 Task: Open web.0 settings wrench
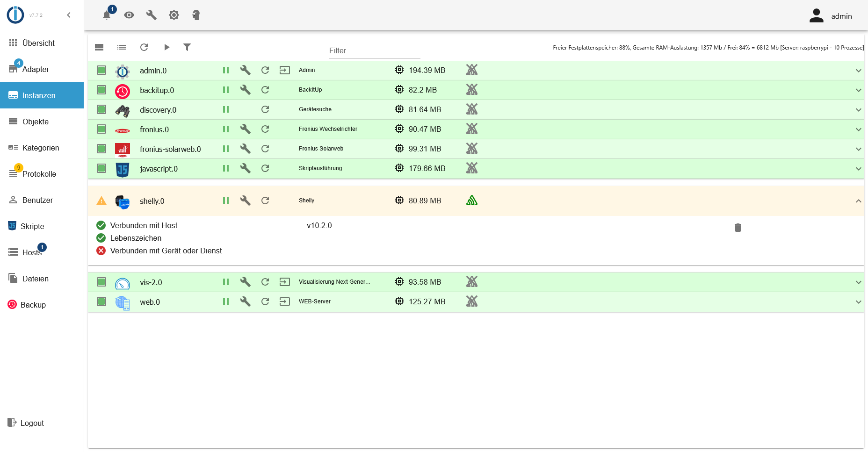[246, 301]
